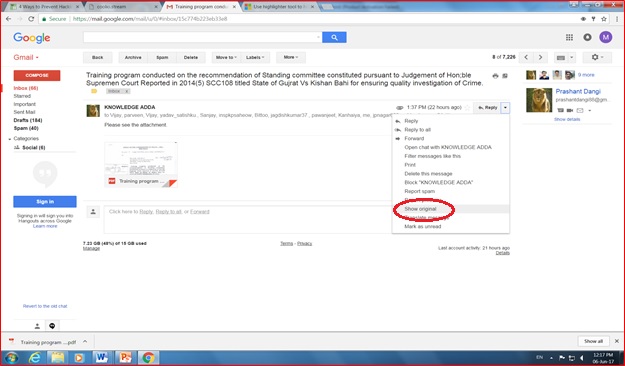Image resolution: width=625 pixels, height=366 pixels.
Task: Click the Hangouts conversations icon
Action: 52,326
